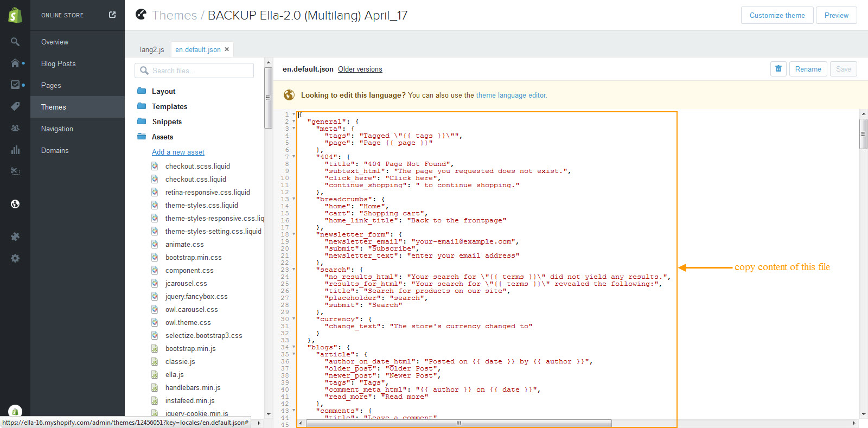868x428 pixels.
Task: Open Products via tag sidebar icon
Action: tap(15, 106)
